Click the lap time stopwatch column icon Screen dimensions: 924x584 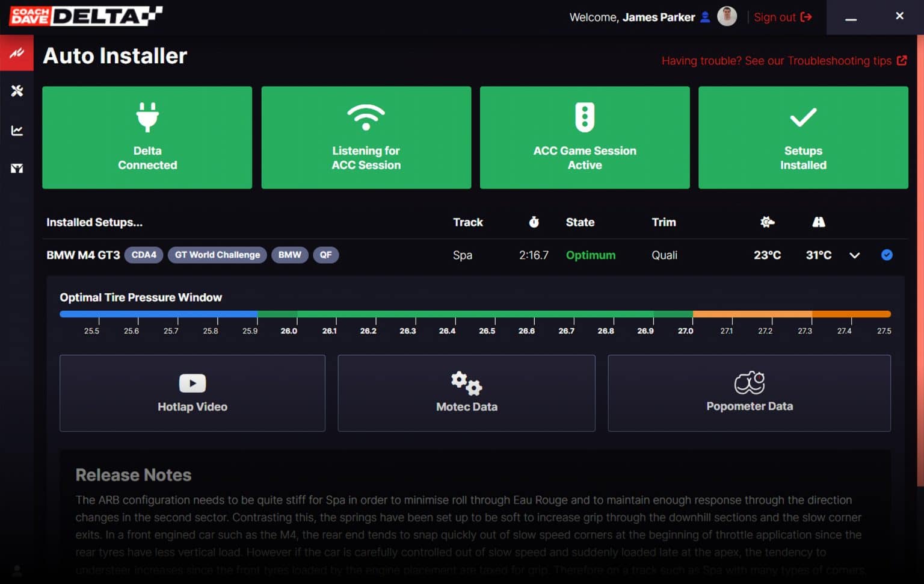click(x=534, y=222)
